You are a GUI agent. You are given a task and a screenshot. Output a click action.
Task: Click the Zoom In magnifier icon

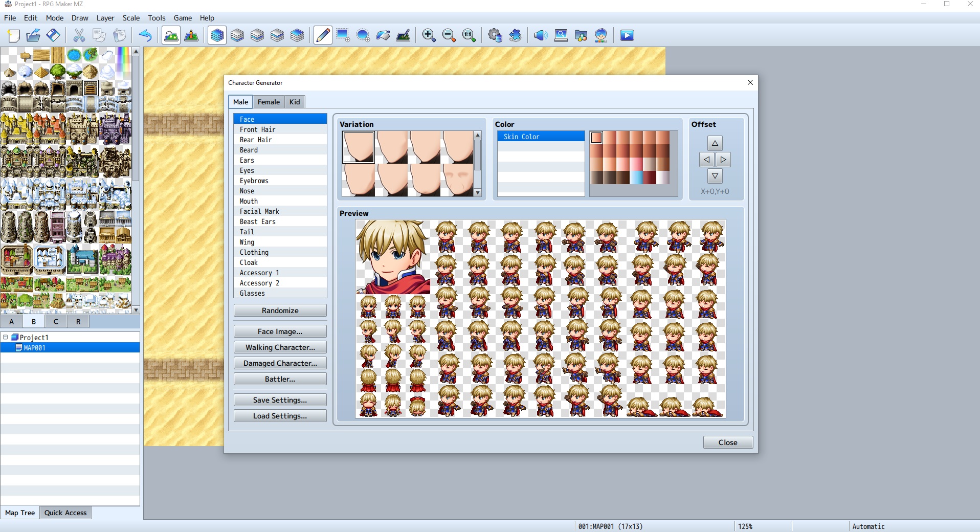(429, 35)
